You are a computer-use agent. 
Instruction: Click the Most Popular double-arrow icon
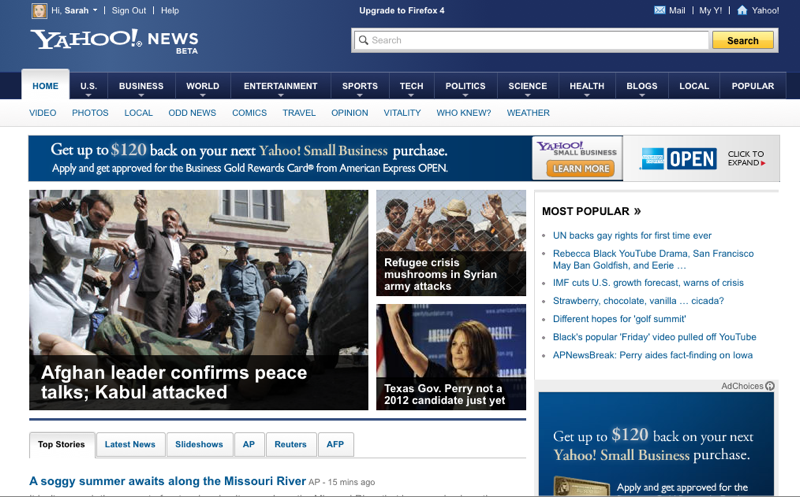pyautogui.click(x=637, y=211)
